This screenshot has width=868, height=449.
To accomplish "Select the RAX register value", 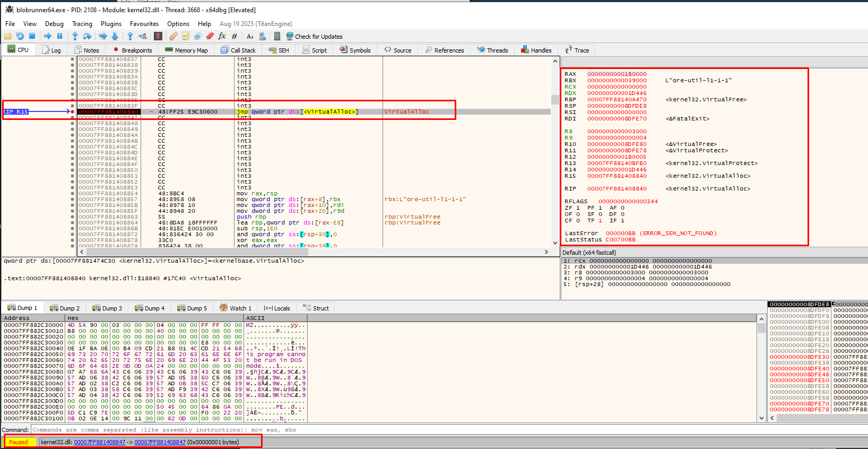I will coord(617,74).
